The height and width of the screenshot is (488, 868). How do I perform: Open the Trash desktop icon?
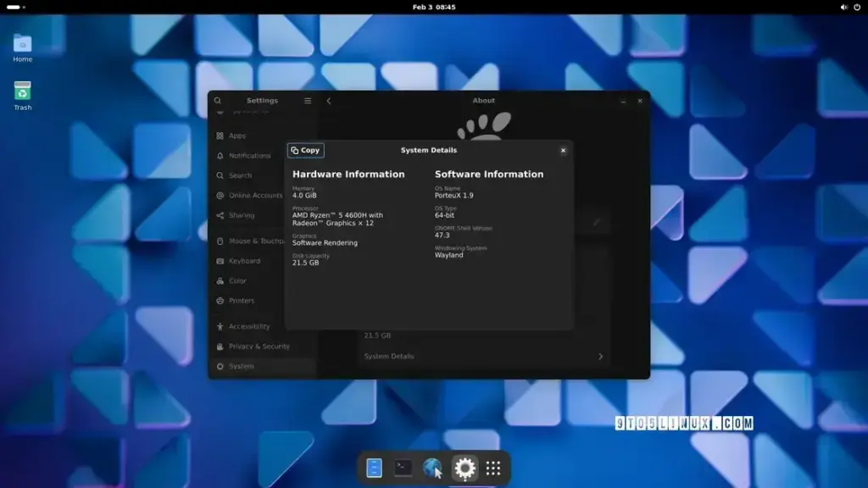click(23, 97)
